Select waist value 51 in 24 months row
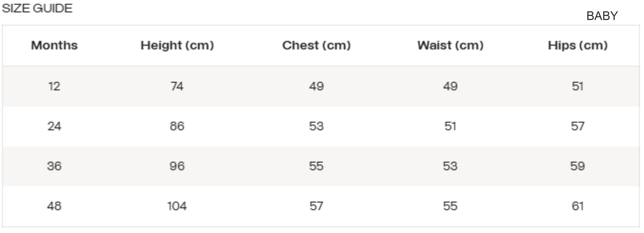Image resolution: width=644 pixels, height=233 pixels. click(x=450, y=126)
